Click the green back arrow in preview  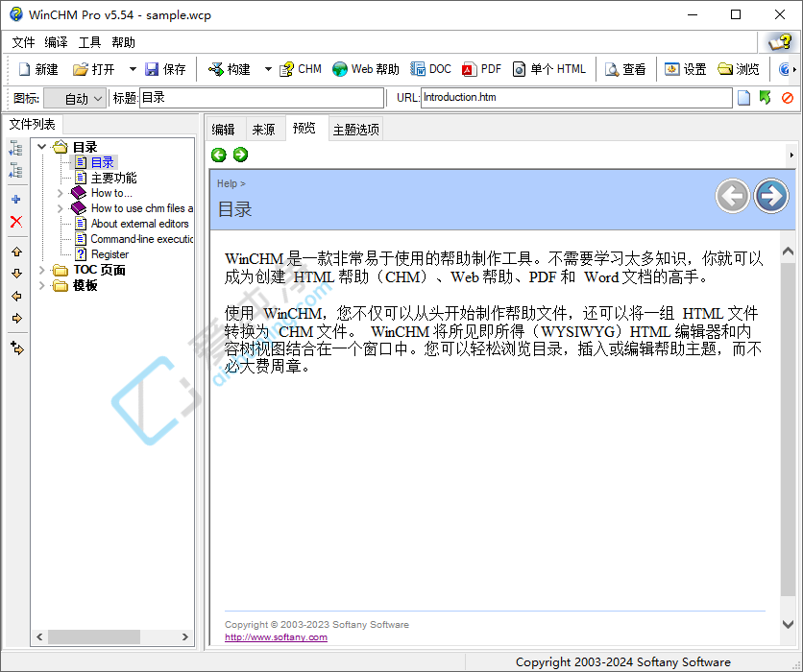(x=218, y=155)
